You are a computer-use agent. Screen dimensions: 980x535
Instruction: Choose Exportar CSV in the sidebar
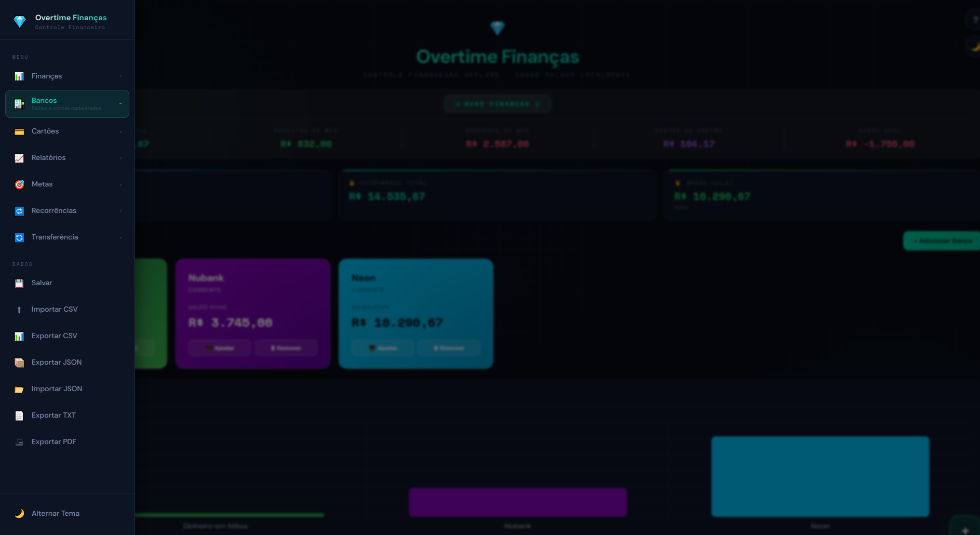pyautogui.click(x=67, y=336)
